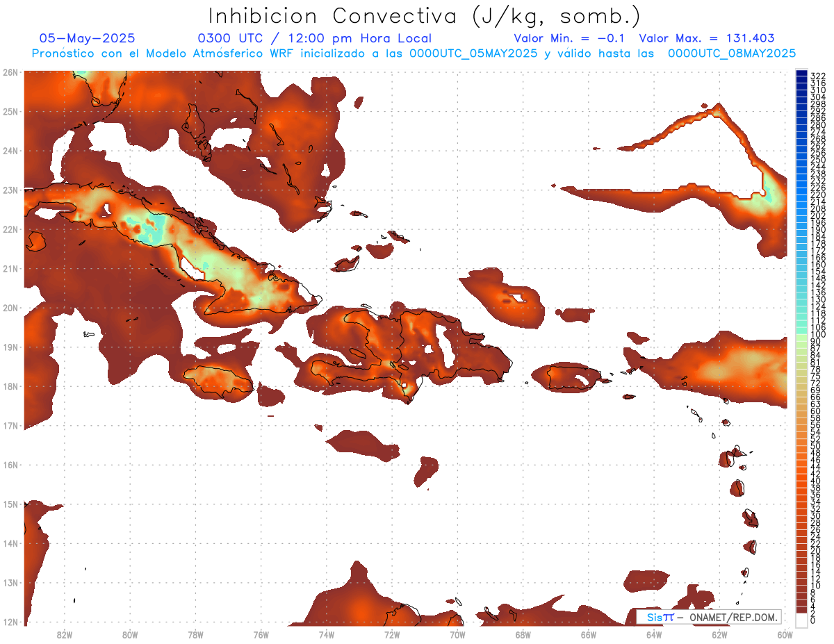Click the 62W longitude label
This screenshot has width=834, height=644.
720,634
